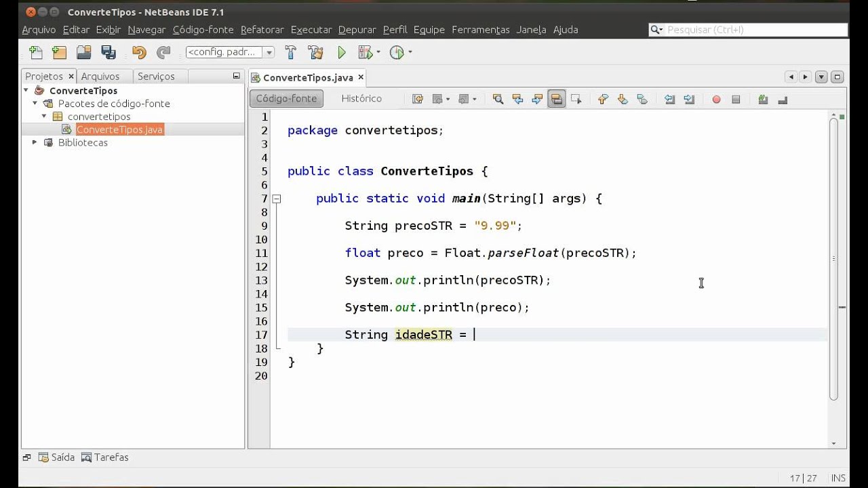Collapse the convertetipos package node
Viewport: 868px width, 488px height.
coord(44,117)
